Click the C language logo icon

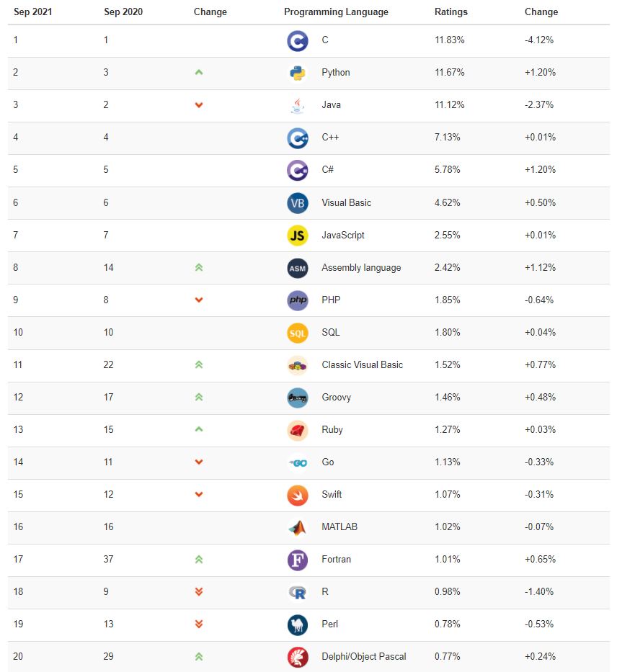[x=297, y=41]
